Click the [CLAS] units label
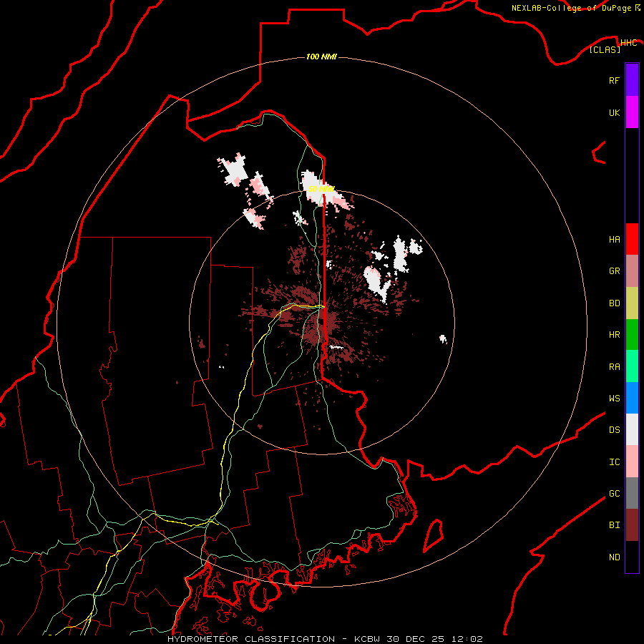The width and height of the screenshot is (644, 644). click(x=605, y=49)
